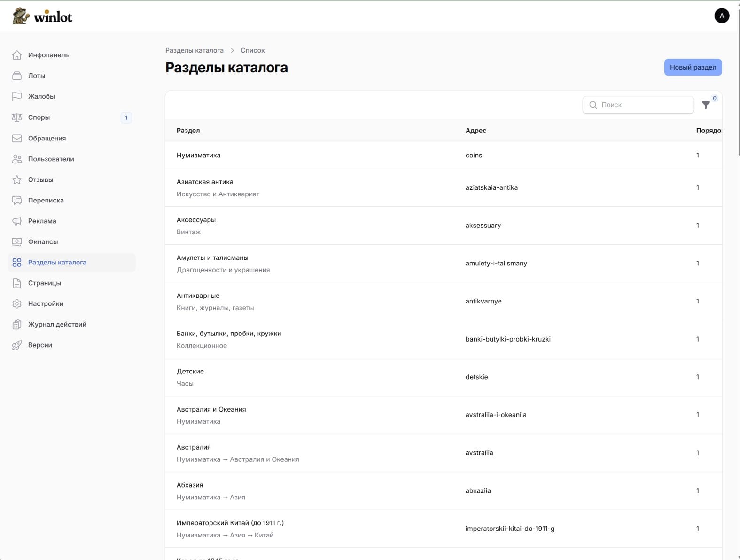Image resolution: width=740 pixels, height=560 pixels.
Task: Click the Жалобы flag icon
Action: [x=17, y=96]
